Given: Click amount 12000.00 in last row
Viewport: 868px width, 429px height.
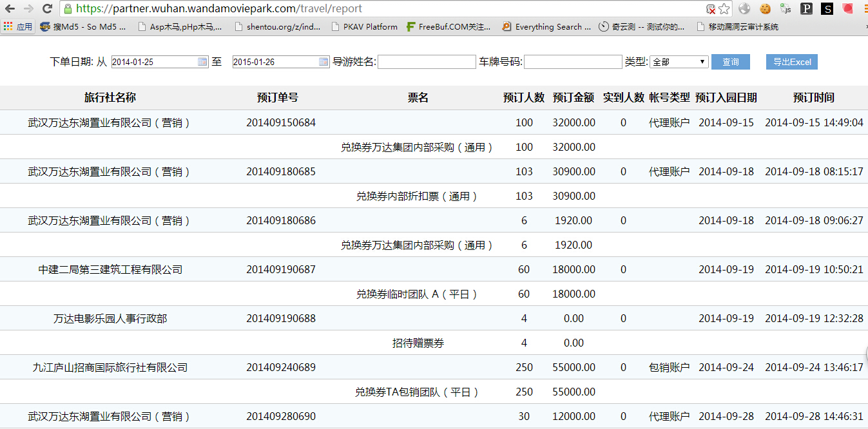Looking at the screenshot, I should click(574, 416).
